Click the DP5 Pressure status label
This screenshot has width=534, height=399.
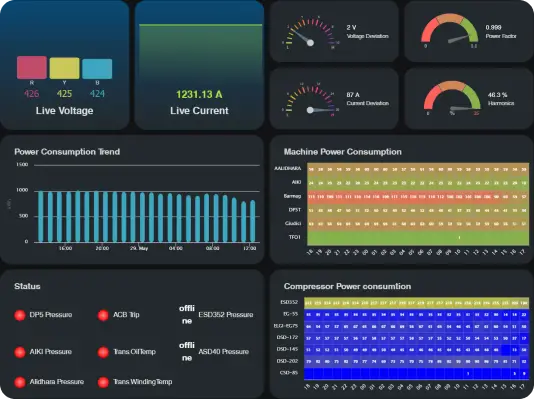coord(51,315)
